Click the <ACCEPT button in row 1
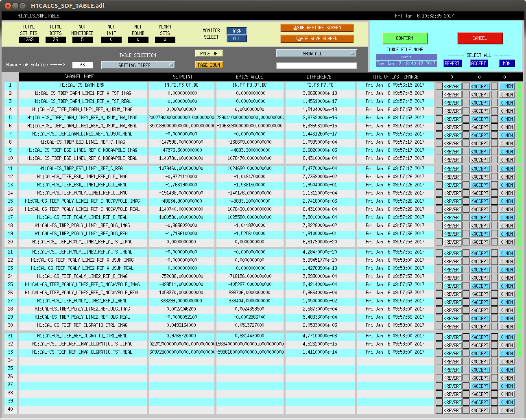This screenshot has height=420, width=526. point(480,86)
